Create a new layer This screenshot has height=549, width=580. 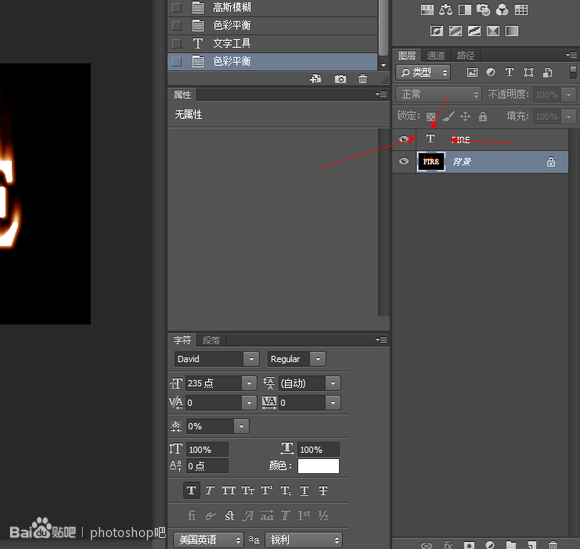pos(532,545)
